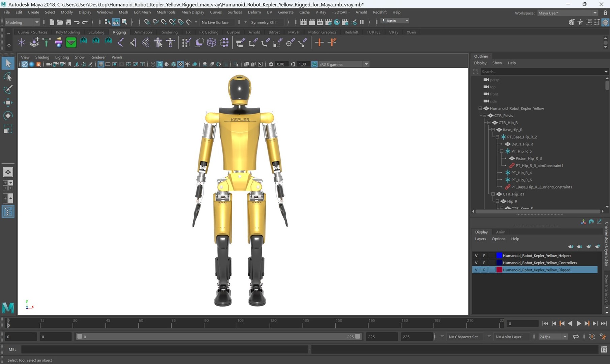Open the Mesh Tools menu

pyautogui.click(x=166, y=12)
